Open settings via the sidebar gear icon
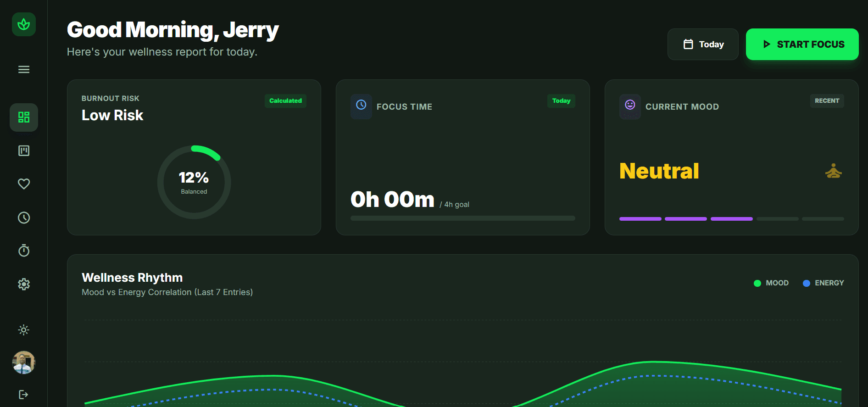This screenshot has width=868, height=407. (x=24, y=284)
